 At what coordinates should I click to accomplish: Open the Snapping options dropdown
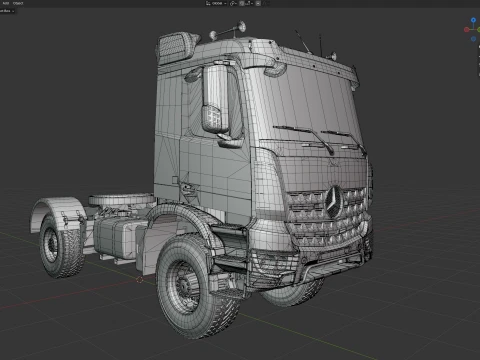point(249,3)
